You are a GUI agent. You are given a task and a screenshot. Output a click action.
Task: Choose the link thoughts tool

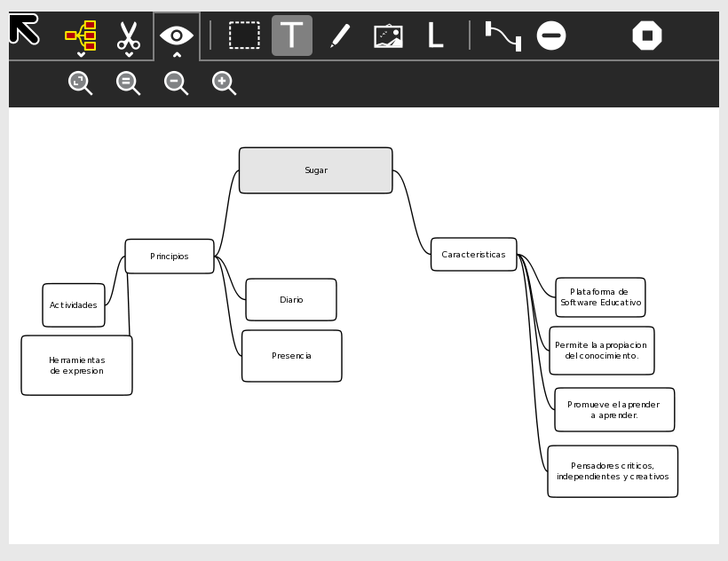pyautogui.click(x=502, y=36)
